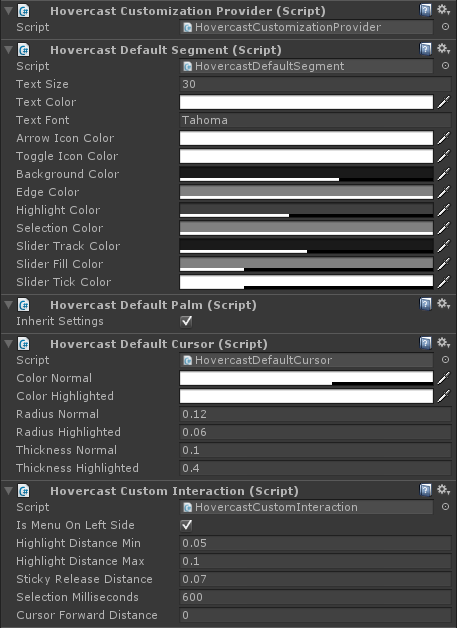This screenshot has height=628, width=457.
Task: Click eyedropper for Slider Fill Color
Action: click(443, 264)
